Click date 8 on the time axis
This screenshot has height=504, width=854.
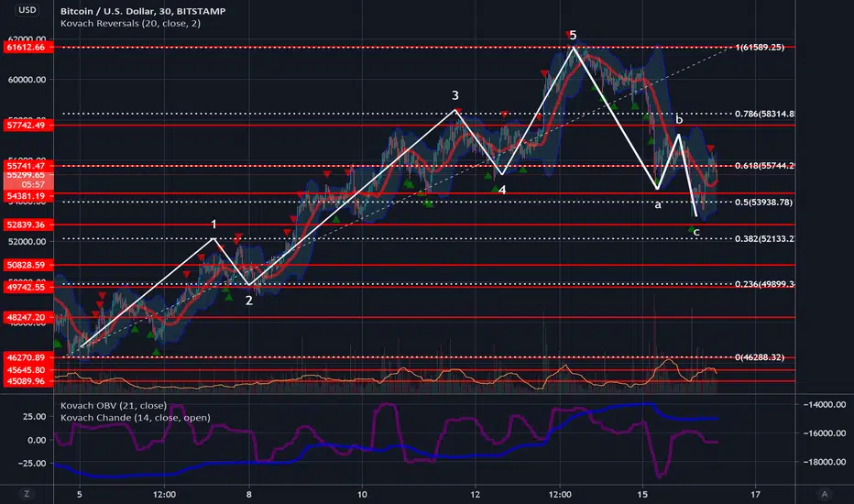tap(249, 495)
